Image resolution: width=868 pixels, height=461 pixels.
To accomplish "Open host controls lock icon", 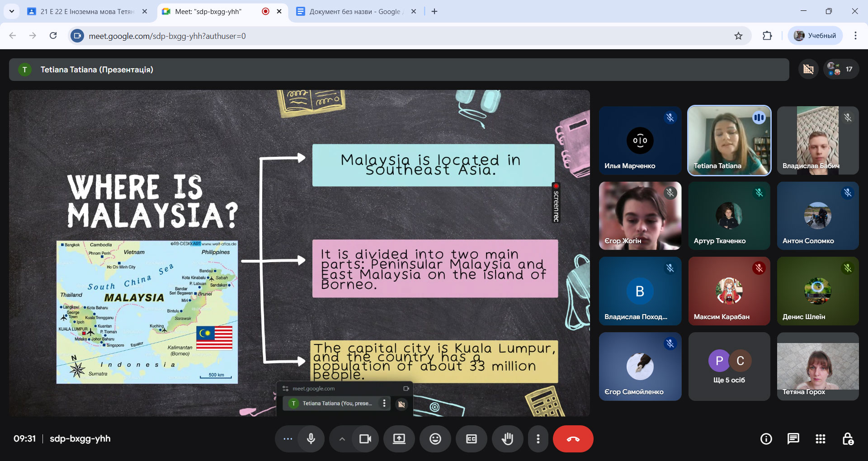I will (x=848, y=439).
